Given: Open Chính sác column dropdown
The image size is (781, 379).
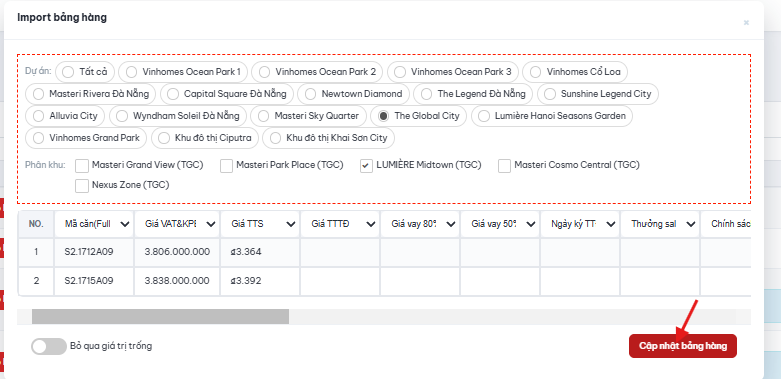Looking at the screenshot, I should click(x=726, y=224).
